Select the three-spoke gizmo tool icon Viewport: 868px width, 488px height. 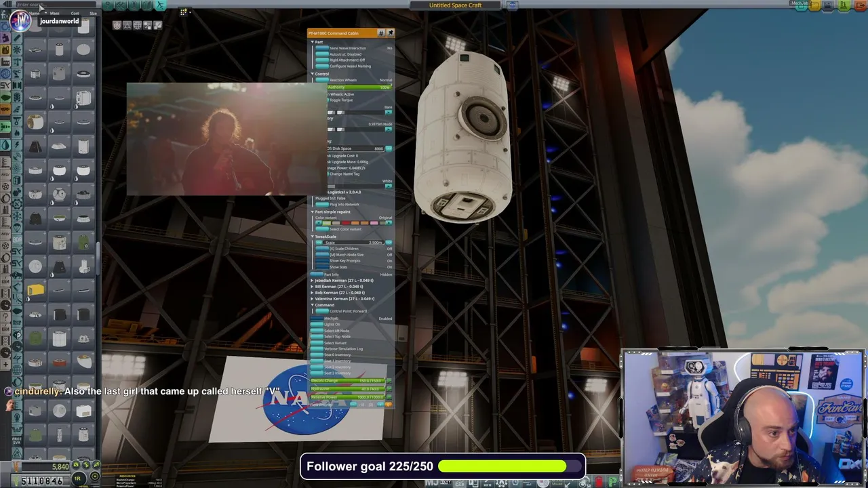click(127, 25)
